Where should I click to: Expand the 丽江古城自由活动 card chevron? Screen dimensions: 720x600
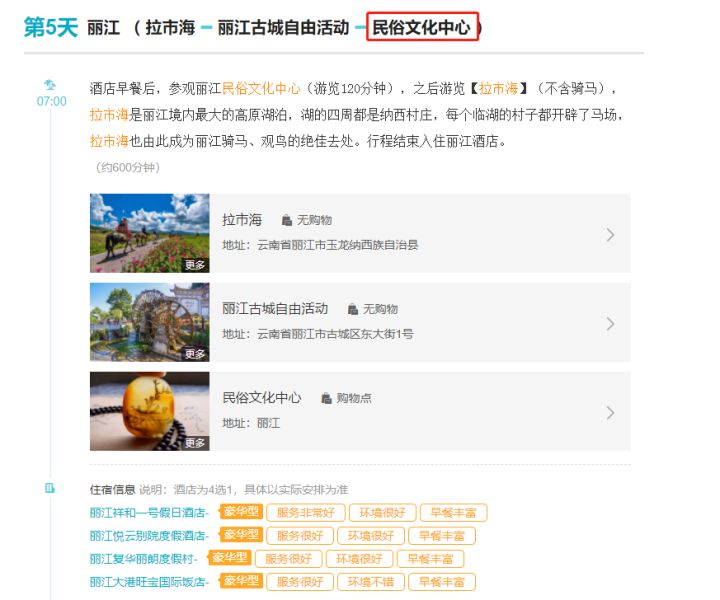(x=610, y=324)
